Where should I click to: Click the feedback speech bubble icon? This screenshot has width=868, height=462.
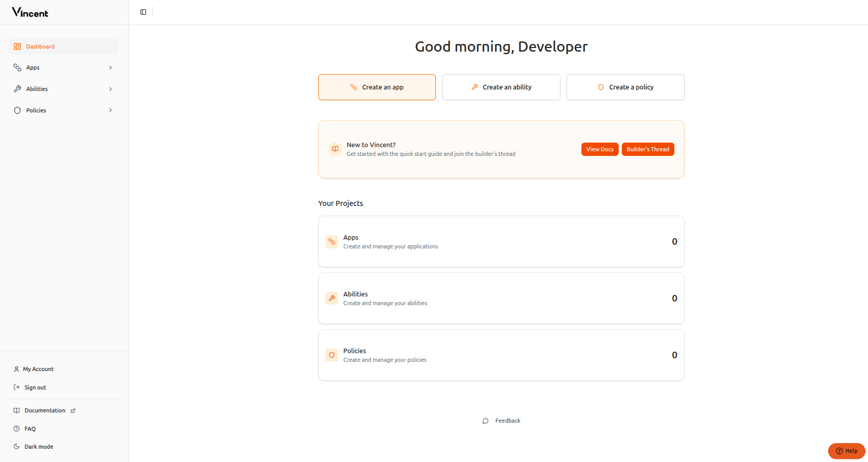(485, 421)
